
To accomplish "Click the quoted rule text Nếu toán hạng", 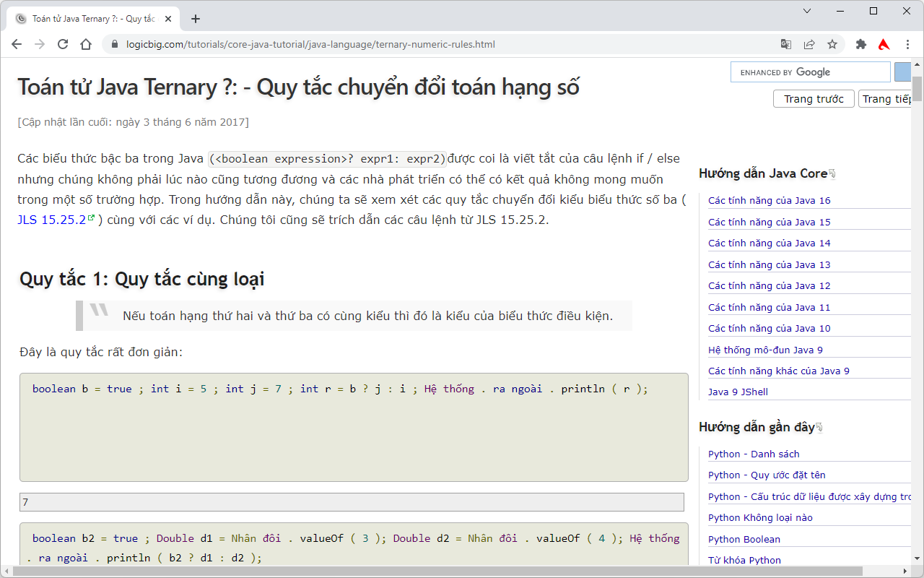I will point(367,316).
